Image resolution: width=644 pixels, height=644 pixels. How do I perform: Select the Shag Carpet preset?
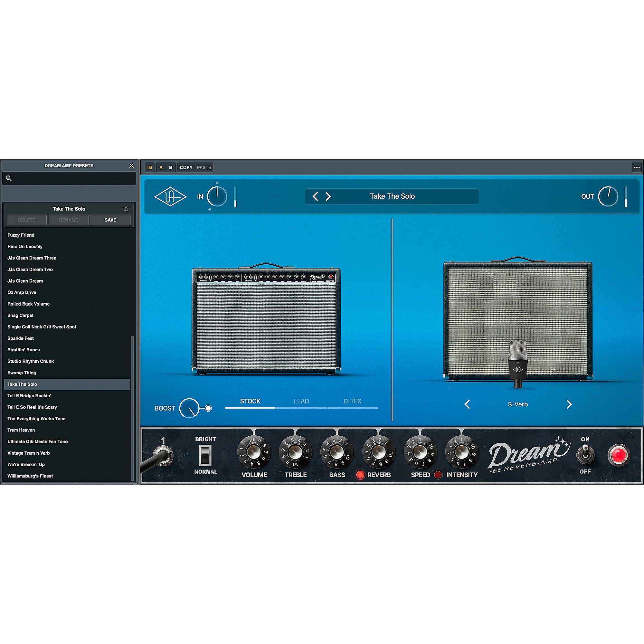(67, 315)
